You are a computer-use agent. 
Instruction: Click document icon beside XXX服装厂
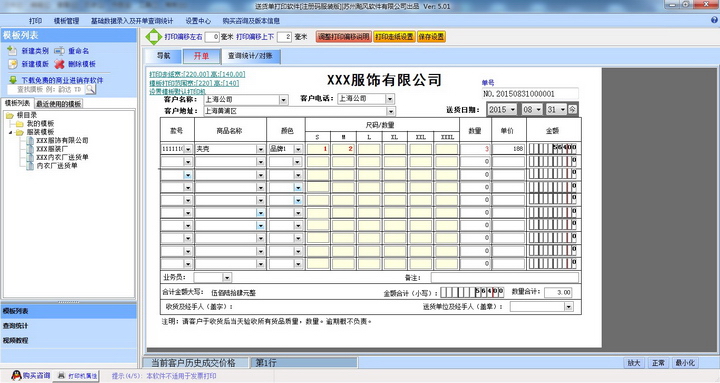click(30, 149)
